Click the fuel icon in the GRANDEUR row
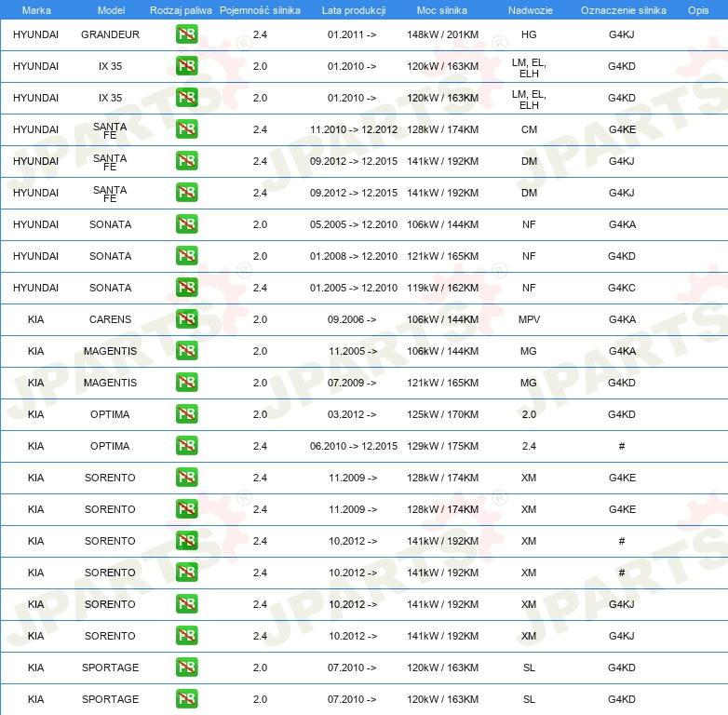 coord(186,34)
